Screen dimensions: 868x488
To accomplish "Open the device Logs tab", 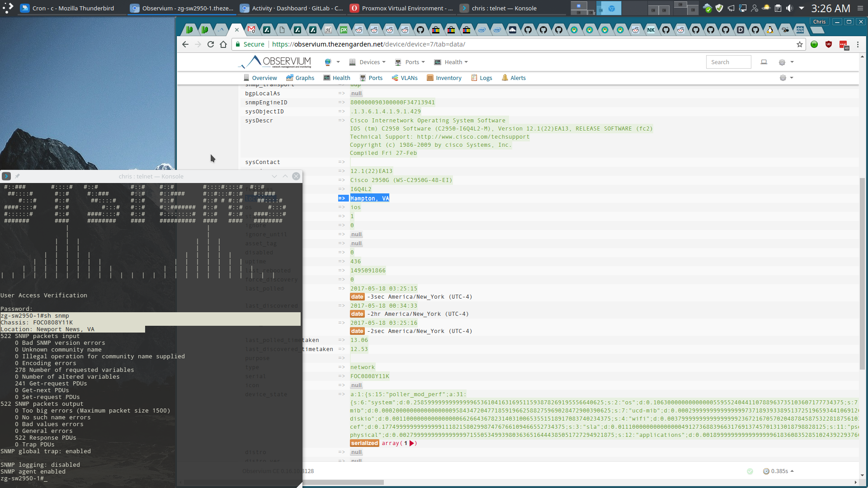I will (x=481, y=78).
